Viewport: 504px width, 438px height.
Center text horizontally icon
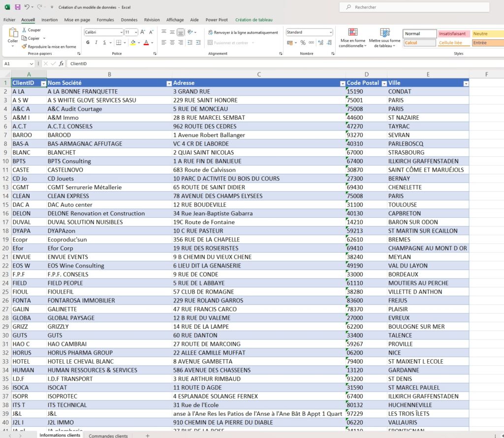click(x=172, y=42)
